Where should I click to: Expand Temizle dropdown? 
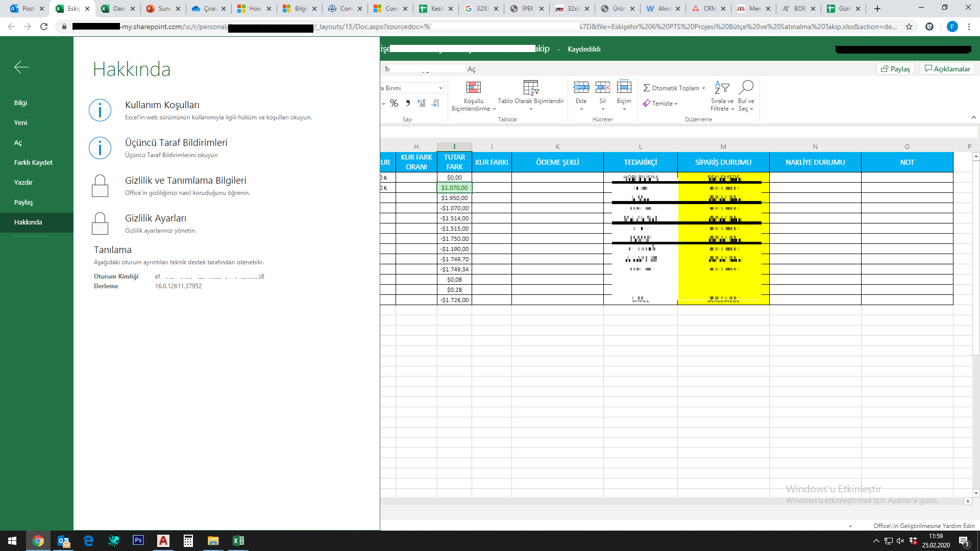pyautogui.click(x=676, y=104)
